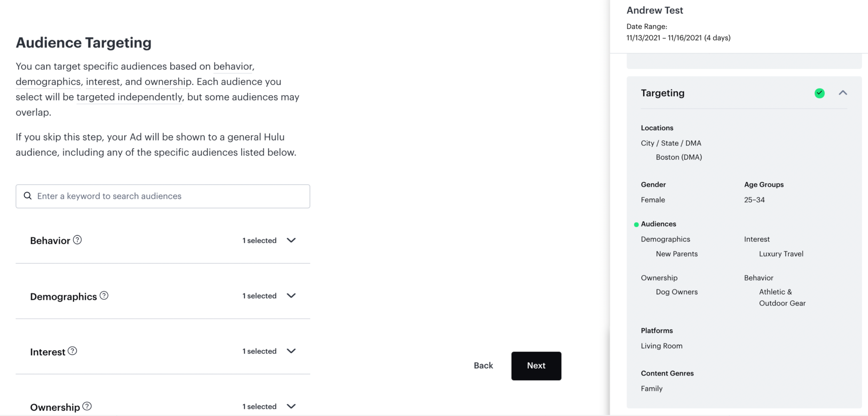This screenshot has width=868, height=416.
Task: Click the underlined "targeted independently" term
Action: [x=129, y=97]
